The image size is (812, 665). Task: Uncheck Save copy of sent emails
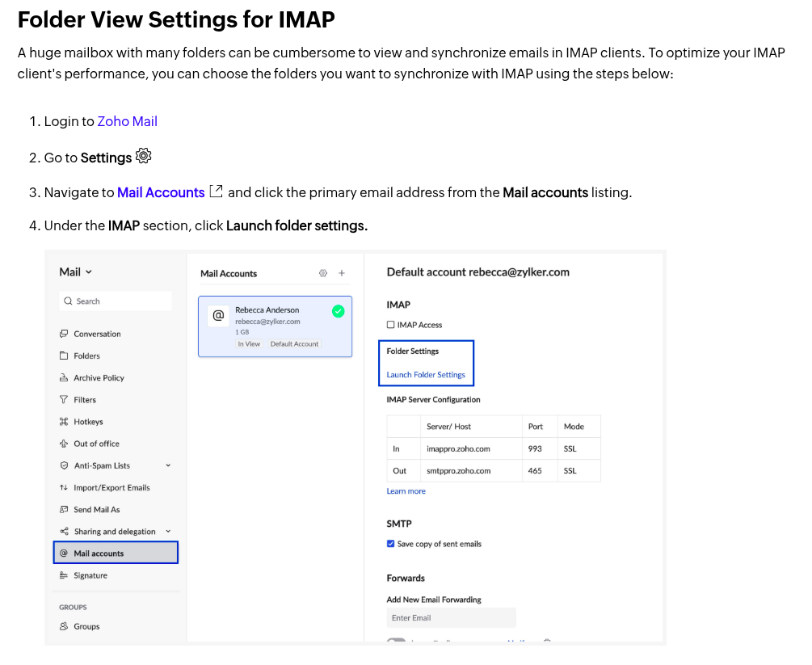(390, 544)
